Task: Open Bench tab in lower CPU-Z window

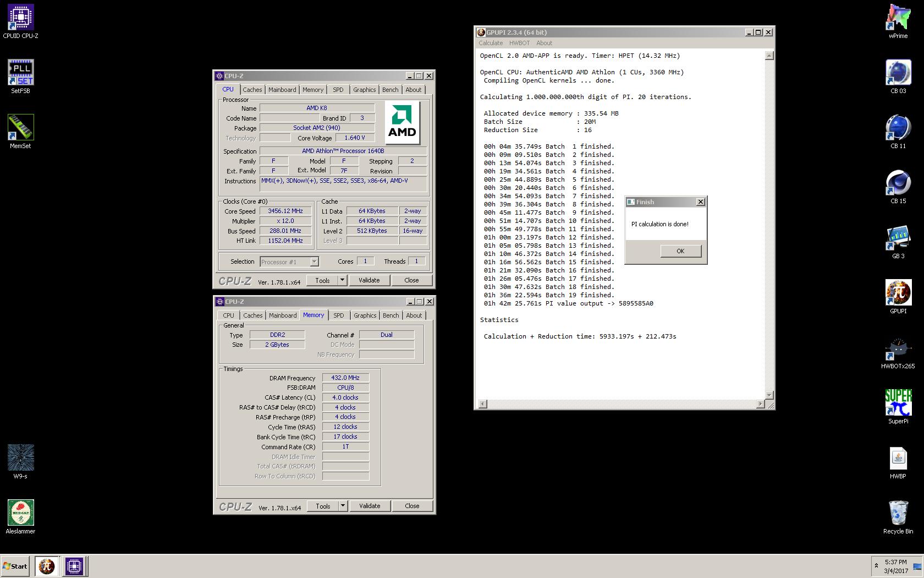Action: [x=391, y=315]
